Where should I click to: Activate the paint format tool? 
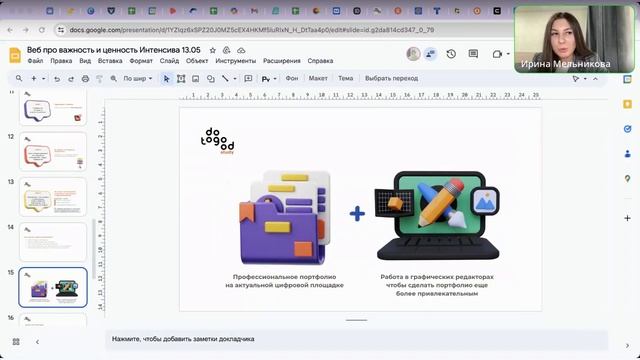pos(99,79)
